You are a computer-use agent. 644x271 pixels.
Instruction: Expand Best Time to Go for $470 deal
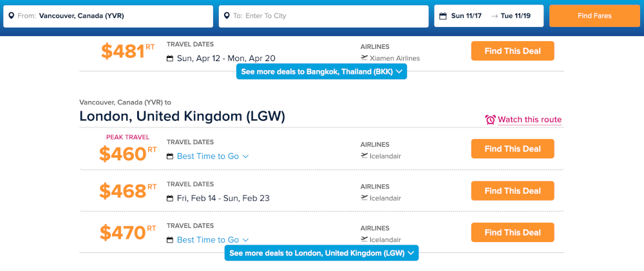click(213, 240)
